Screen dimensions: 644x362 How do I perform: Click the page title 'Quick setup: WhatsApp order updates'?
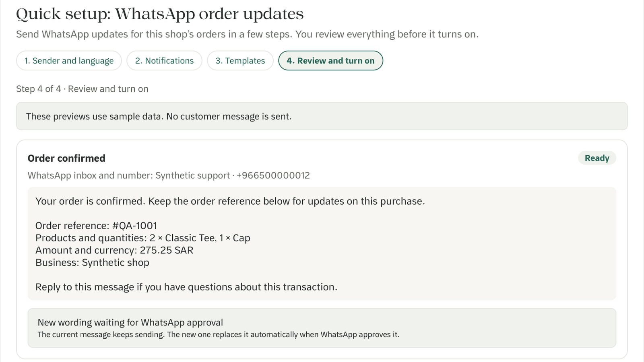160,14
